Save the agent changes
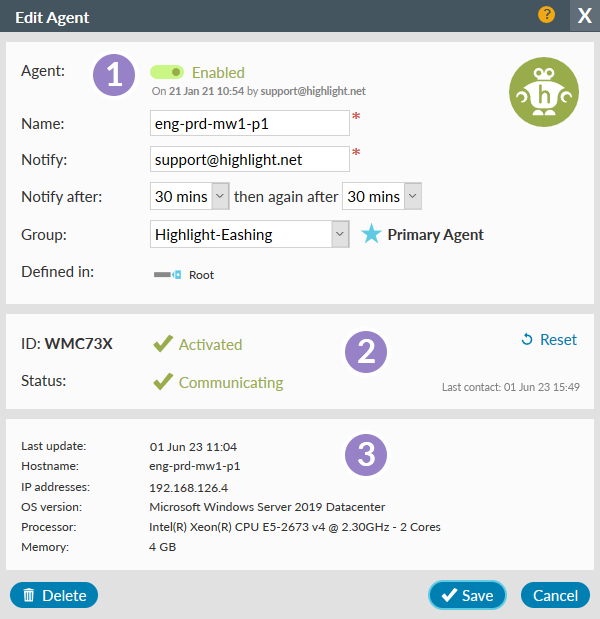 coord(467,595)
